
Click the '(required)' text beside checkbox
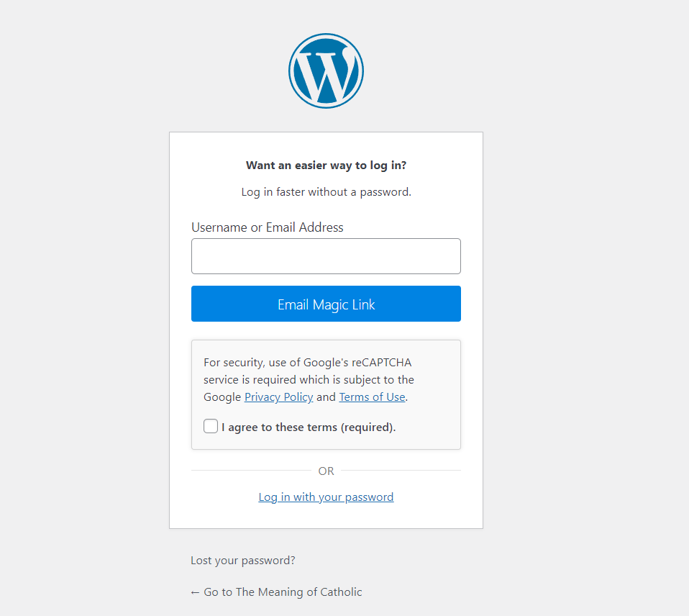[x=368, y=427]
